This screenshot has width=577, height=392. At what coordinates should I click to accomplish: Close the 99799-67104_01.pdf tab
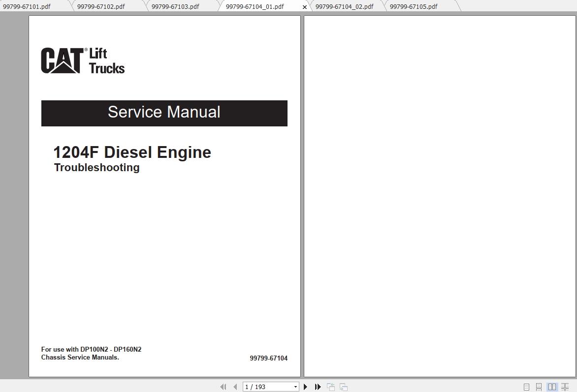pyautogui.click(x=304, y=7)
